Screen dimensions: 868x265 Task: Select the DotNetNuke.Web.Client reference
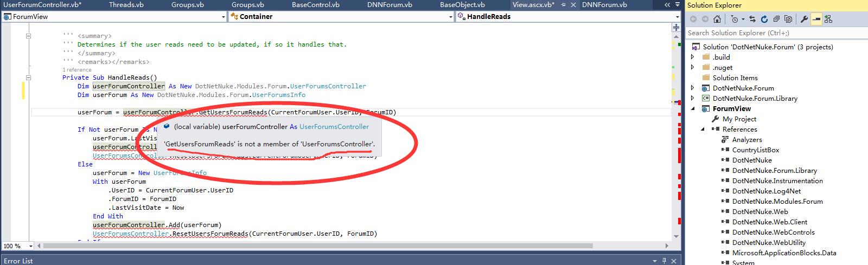pos(770,222)
